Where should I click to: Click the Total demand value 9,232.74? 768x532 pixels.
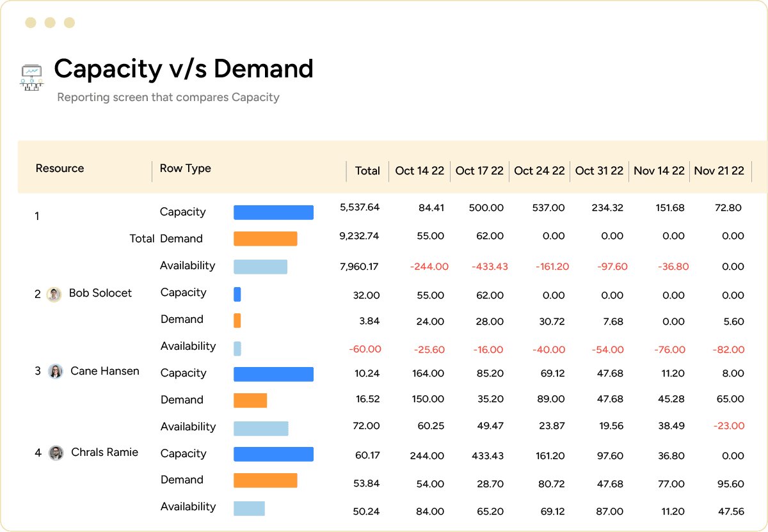[x=358, y=239]
